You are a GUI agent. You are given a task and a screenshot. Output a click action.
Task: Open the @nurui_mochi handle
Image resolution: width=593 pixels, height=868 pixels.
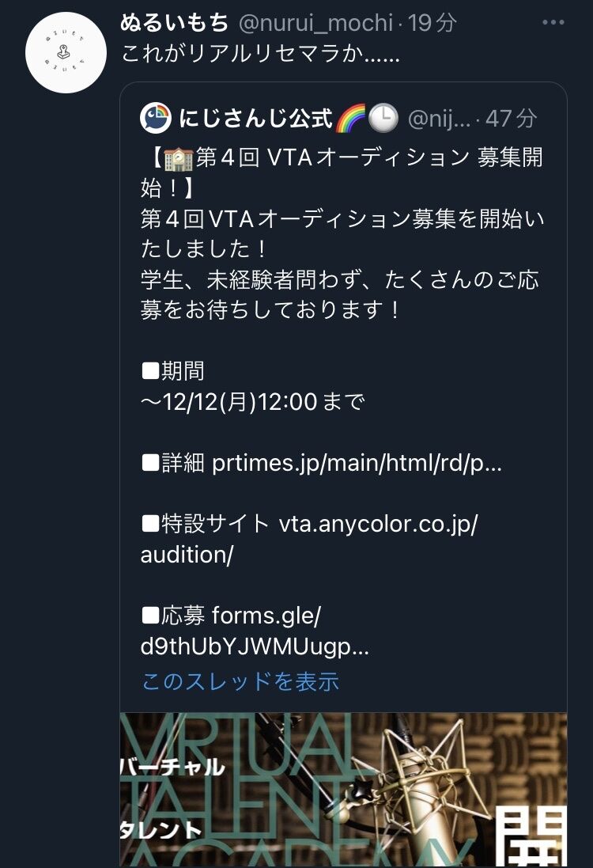point(315,23)
